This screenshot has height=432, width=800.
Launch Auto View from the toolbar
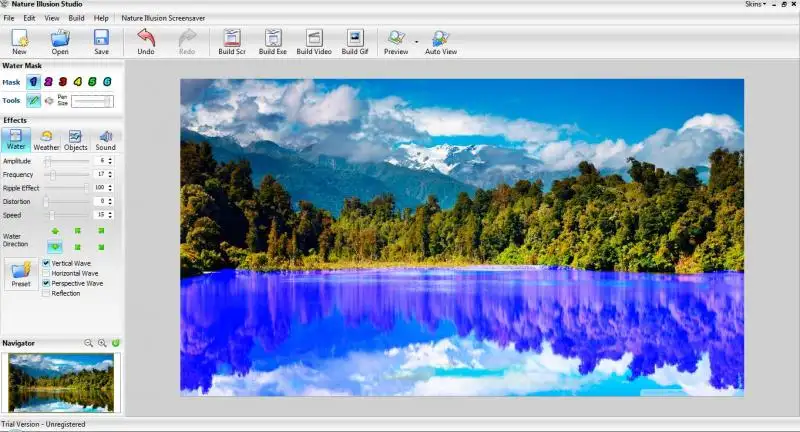pos(440,41)
